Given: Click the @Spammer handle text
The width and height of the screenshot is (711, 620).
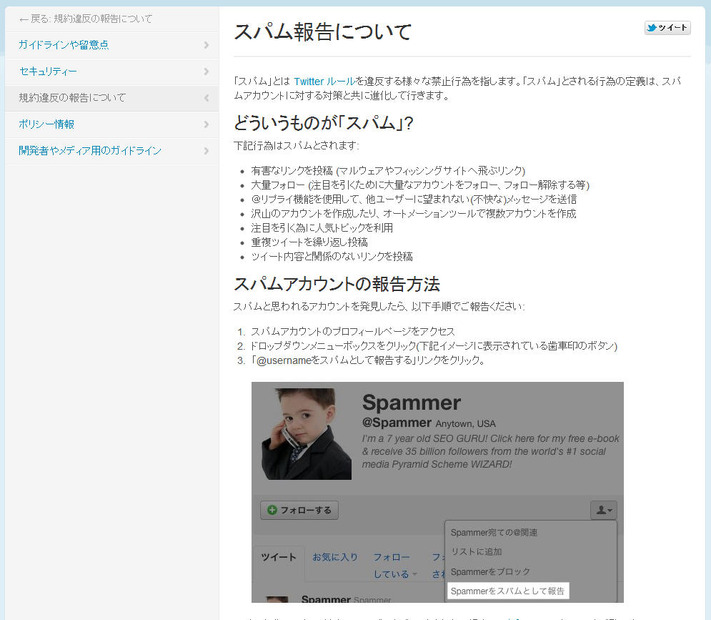Looking at the screenshot, I should pos(397,423).
